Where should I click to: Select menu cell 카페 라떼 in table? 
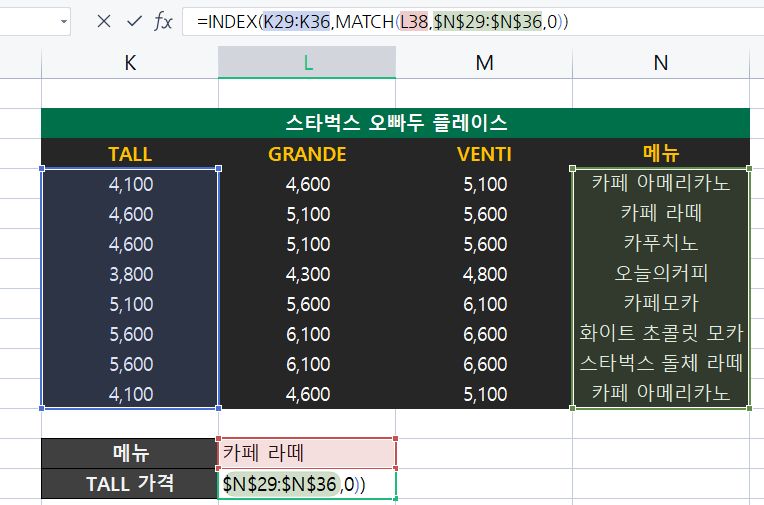point(661,214)
